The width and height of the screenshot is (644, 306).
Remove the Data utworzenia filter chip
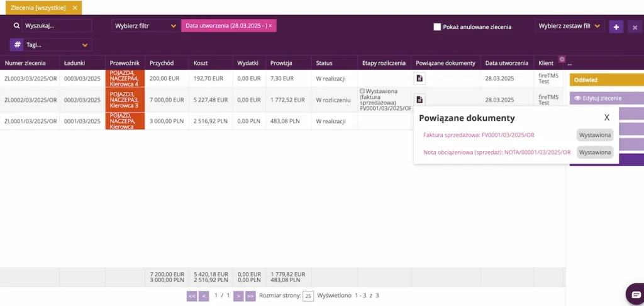(x=270, y=25)
